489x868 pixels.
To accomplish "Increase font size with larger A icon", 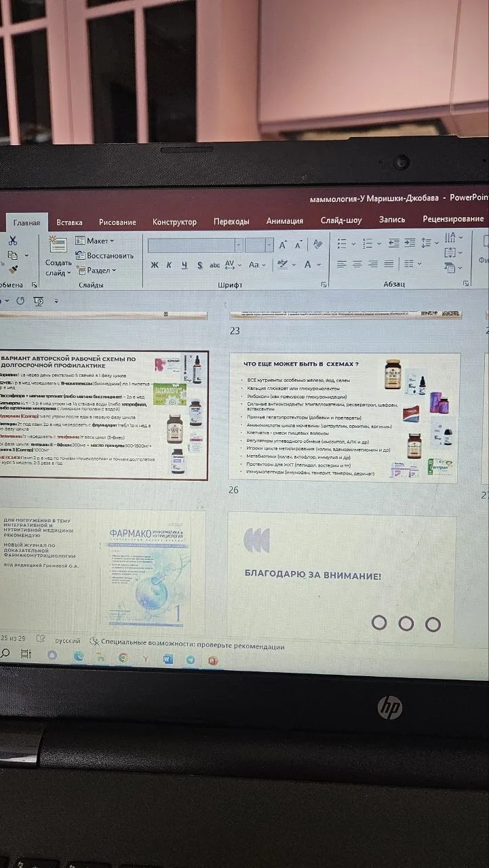I will (283, 245).
